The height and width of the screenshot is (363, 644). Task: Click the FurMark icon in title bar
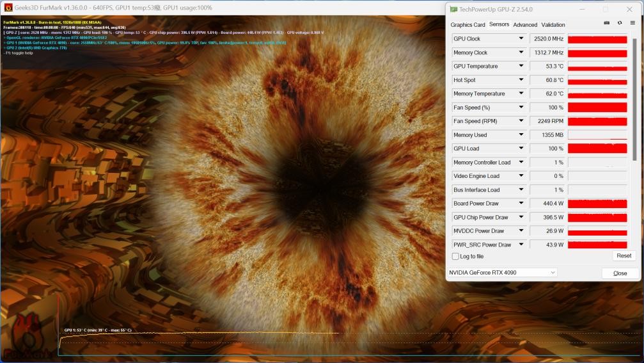point(8,8)
